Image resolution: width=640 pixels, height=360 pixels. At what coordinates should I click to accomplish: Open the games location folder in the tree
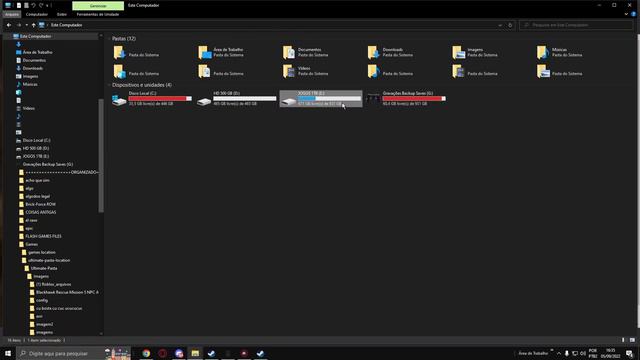tap(42, 252)
